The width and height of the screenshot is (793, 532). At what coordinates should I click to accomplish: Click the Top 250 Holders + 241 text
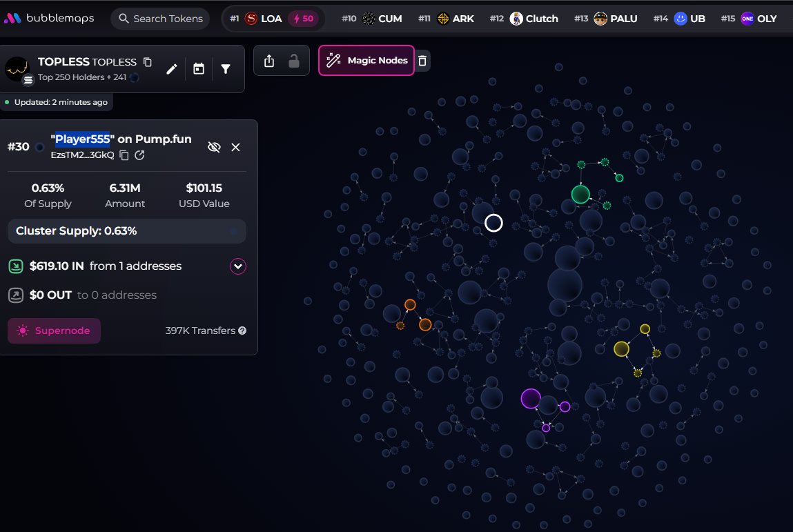point(82,77)
